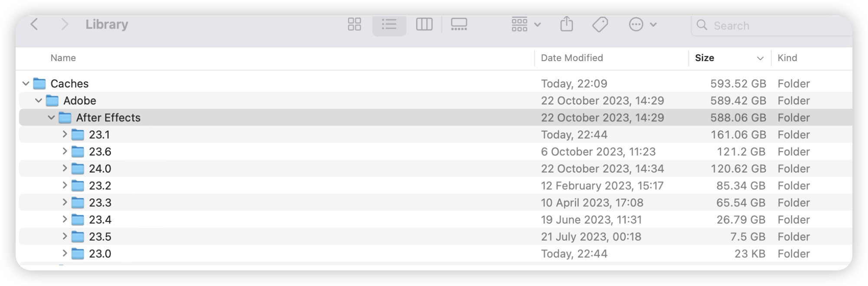This screenshot has width=868, height=286.
Task: Collapse the After Effects folder
Action: (51, 117)
